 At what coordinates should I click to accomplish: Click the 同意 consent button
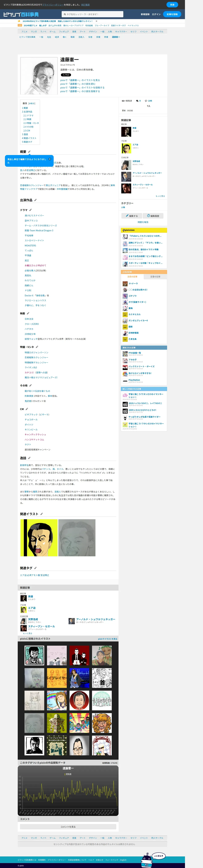(x=172, y=5)
